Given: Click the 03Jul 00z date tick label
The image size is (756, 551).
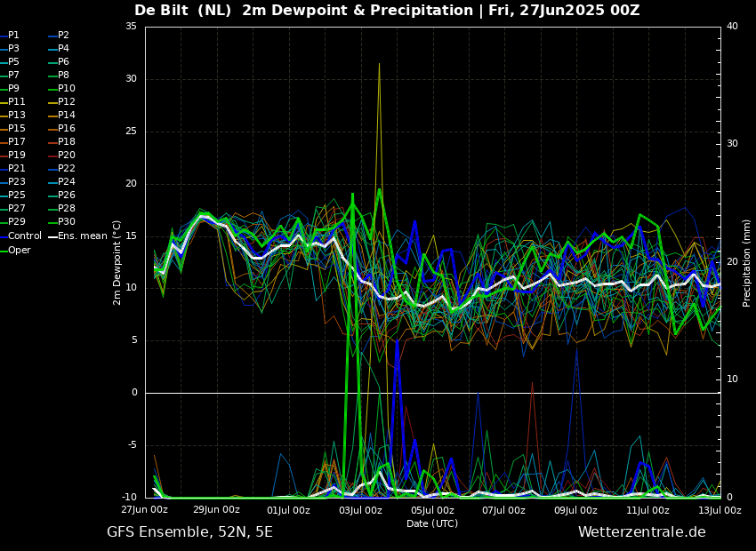Looking at the screenshot, I should [360, 510].
